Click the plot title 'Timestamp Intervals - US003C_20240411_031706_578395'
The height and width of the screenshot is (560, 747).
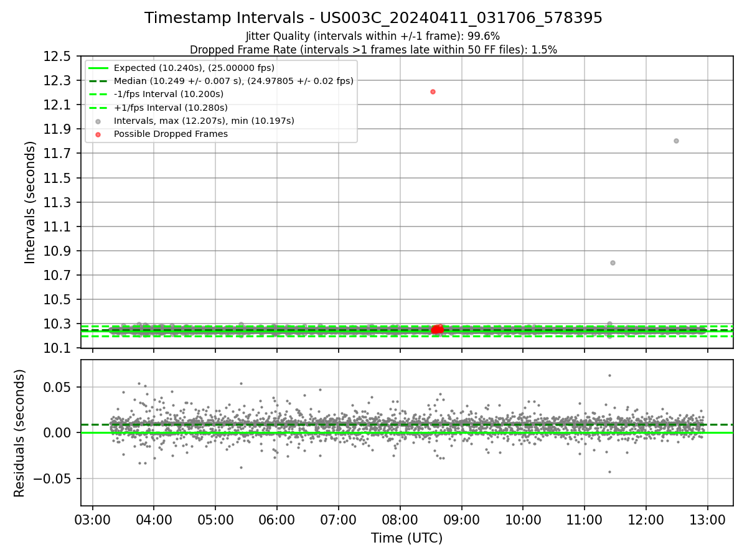pyautogui.click(x=374, y=18)
